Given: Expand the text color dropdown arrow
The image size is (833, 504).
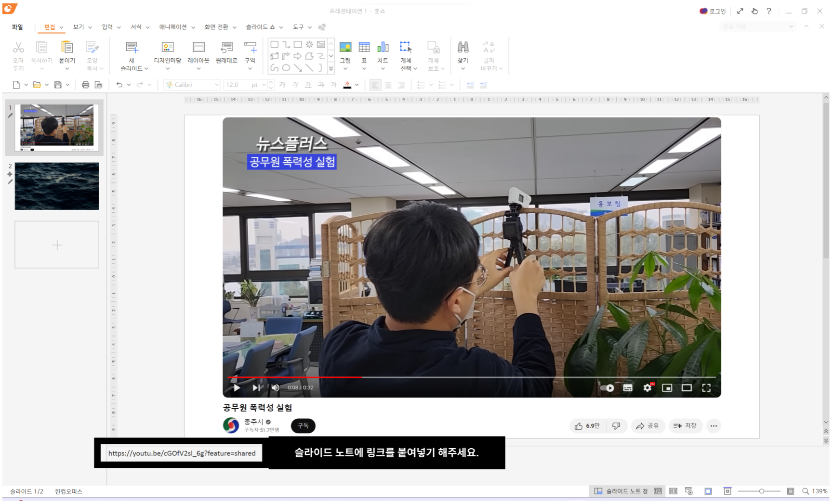Looking at the screenshot, I should pos(357,85).
